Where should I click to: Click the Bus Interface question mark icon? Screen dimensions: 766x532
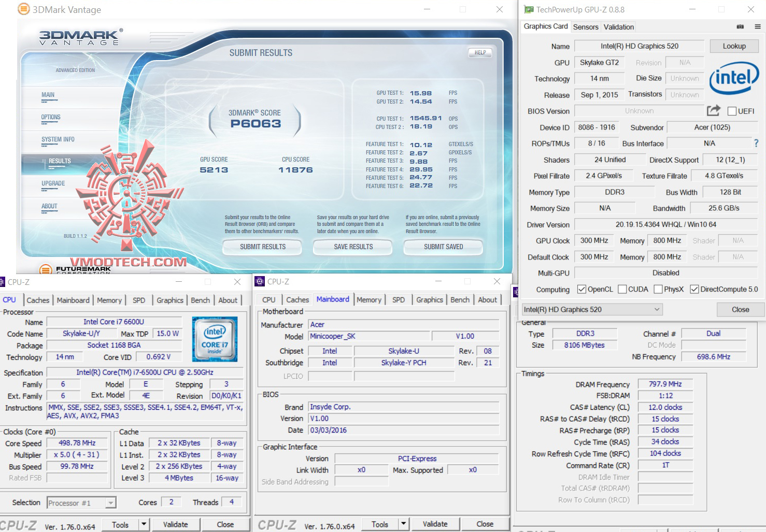pyautogui.click(x=757, y=143)
